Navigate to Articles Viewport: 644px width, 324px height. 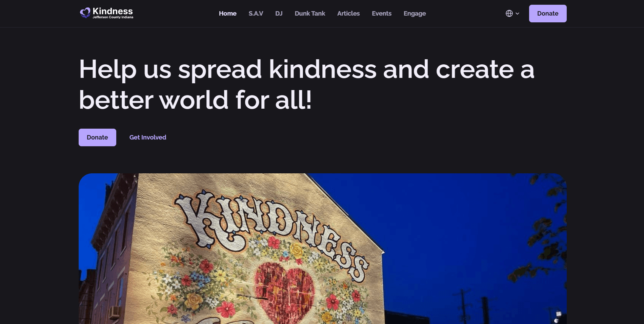[348, 14]
